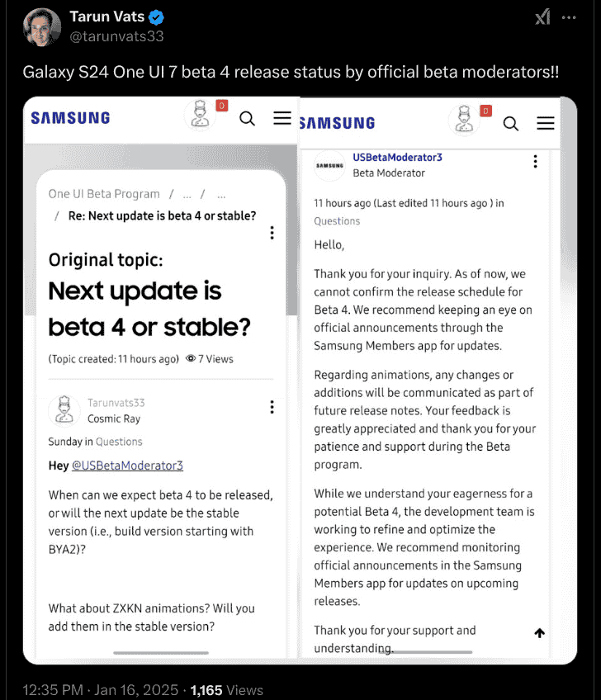Open One UI Beta Program breadcrumb
The image size is (601, 700).
pyautogui.click(x=104, y=194)
